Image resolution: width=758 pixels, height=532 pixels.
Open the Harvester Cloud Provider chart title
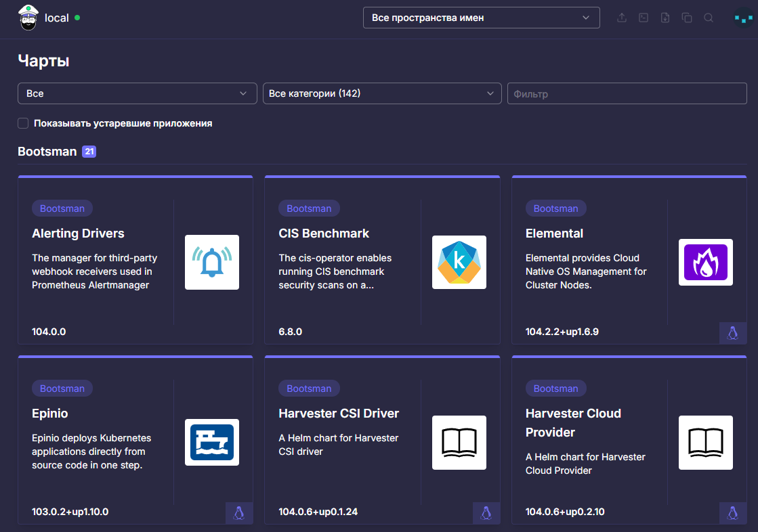[573, 423]
